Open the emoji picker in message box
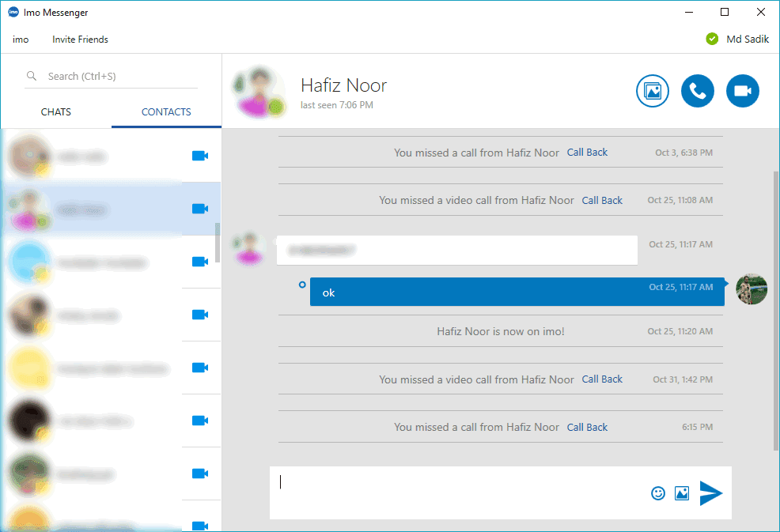The image size is (780, 532). click(x=658, y=492)
